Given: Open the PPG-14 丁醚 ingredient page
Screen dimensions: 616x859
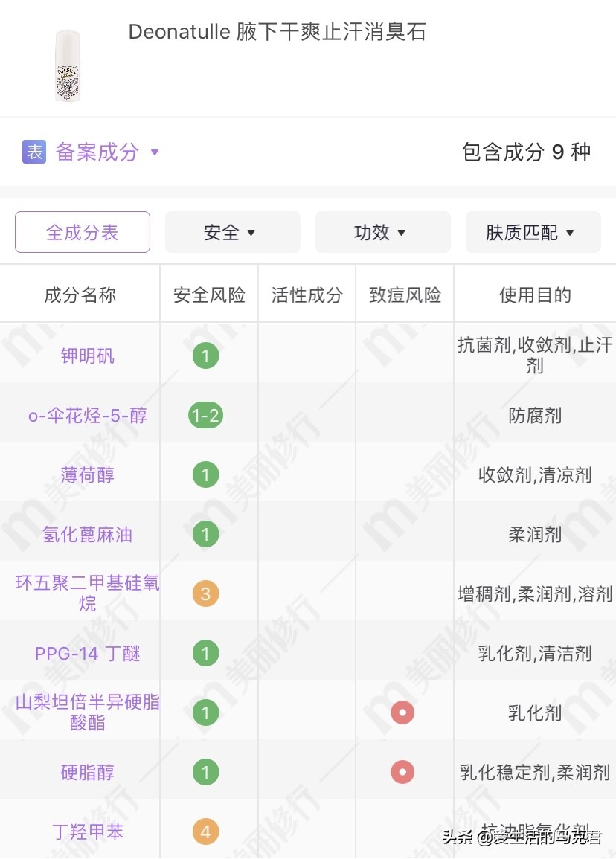Looking at the screenshot, I should tap(86, 653).
